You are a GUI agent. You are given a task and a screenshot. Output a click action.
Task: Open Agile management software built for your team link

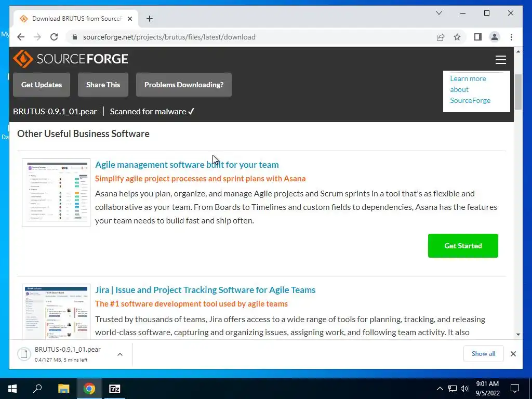187,165
